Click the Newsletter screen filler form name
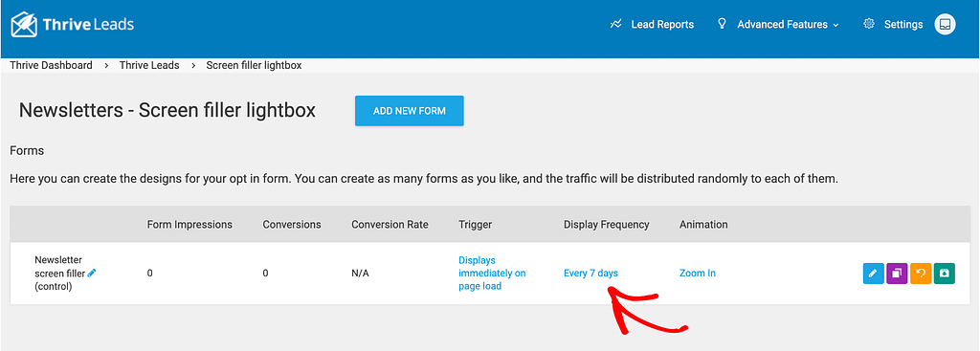 click(60, 273)
